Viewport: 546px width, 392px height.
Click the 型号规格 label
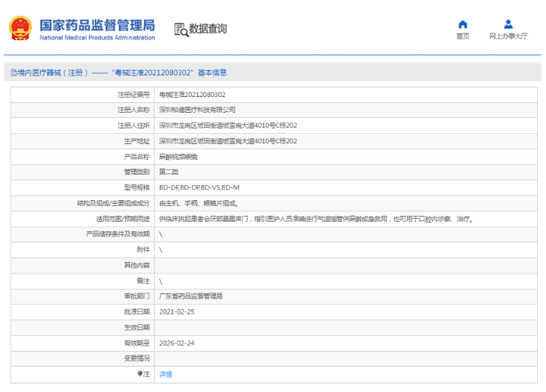tap(137, 187)
